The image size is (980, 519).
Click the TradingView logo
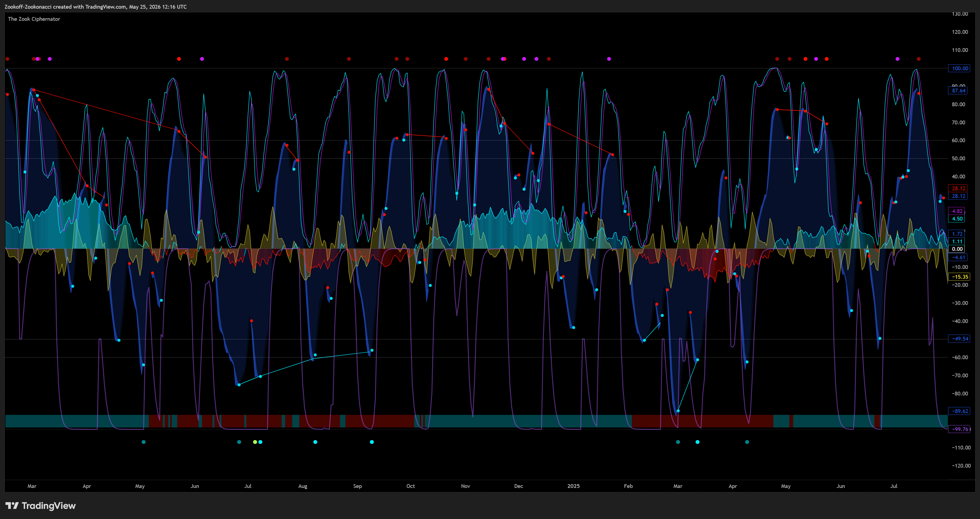pyautogui.click(x=41, y=506)
